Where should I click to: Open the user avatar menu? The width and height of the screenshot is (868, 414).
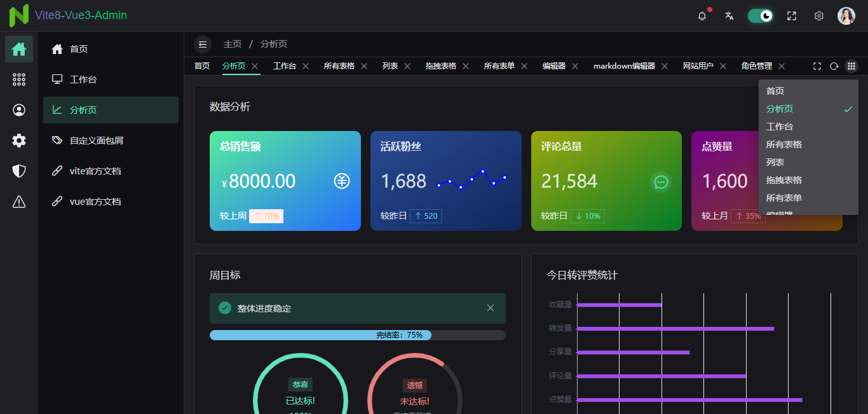tap(846, 16)
